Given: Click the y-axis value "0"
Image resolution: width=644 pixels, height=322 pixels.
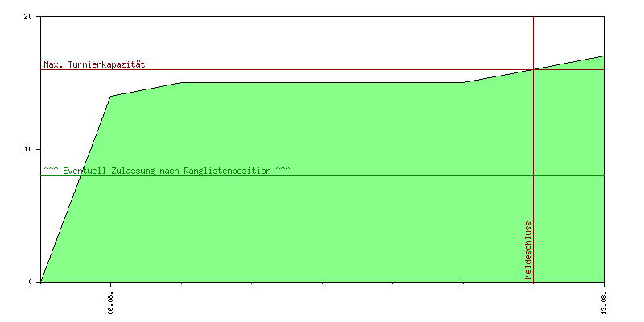Looking at the screenshot, I should pyautogui.click(x=31, y=282).
